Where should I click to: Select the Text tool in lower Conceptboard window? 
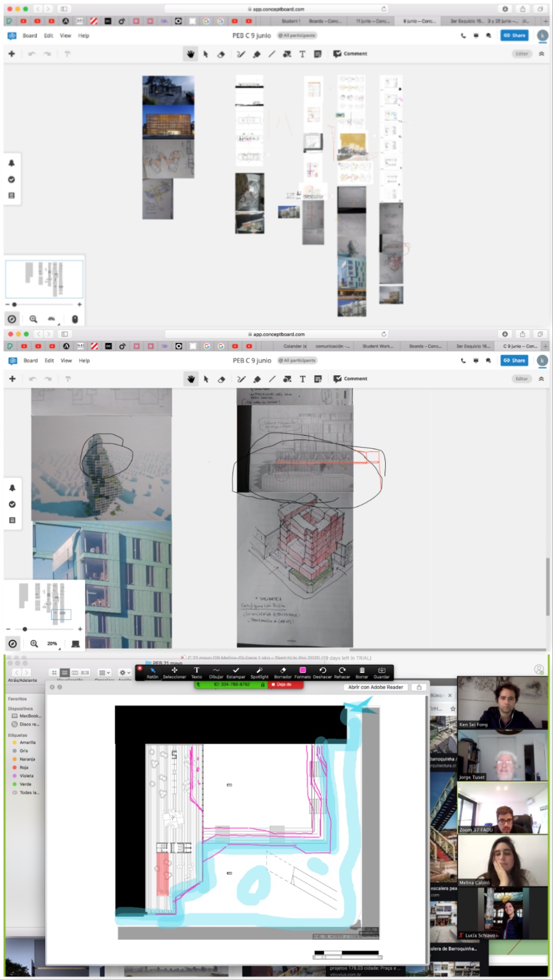pos(303,379)
